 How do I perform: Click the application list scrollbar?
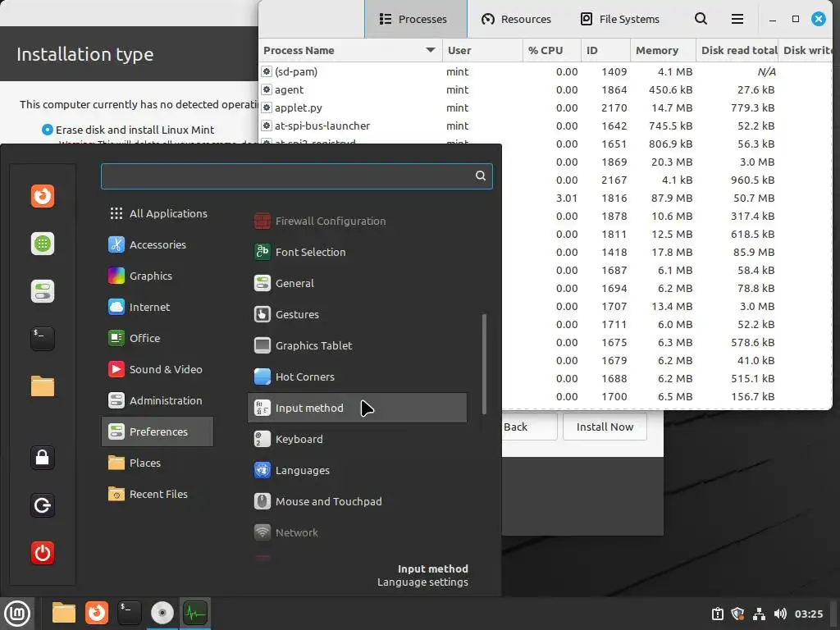click(x=484, y=364)
